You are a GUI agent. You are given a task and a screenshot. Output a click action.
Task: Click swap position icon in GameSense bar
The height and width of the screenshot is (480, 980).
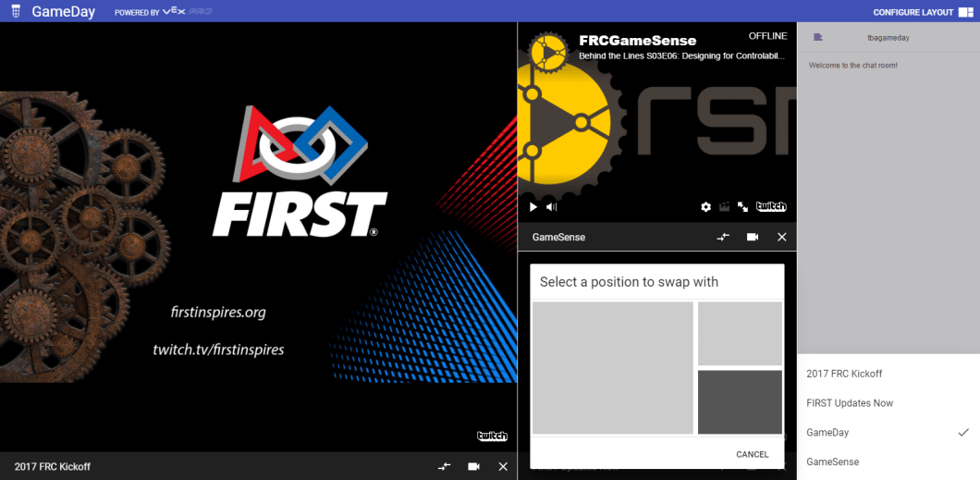coord(723,238)
